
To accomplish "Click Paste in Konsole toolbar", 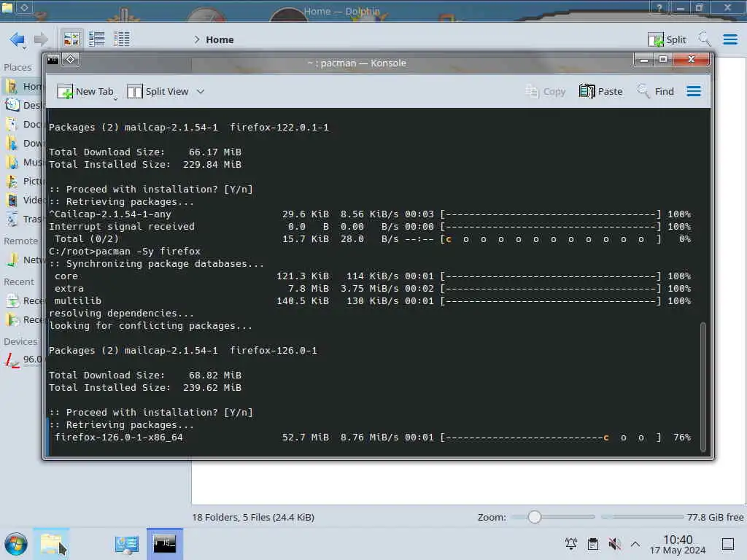I will (601, 91).
